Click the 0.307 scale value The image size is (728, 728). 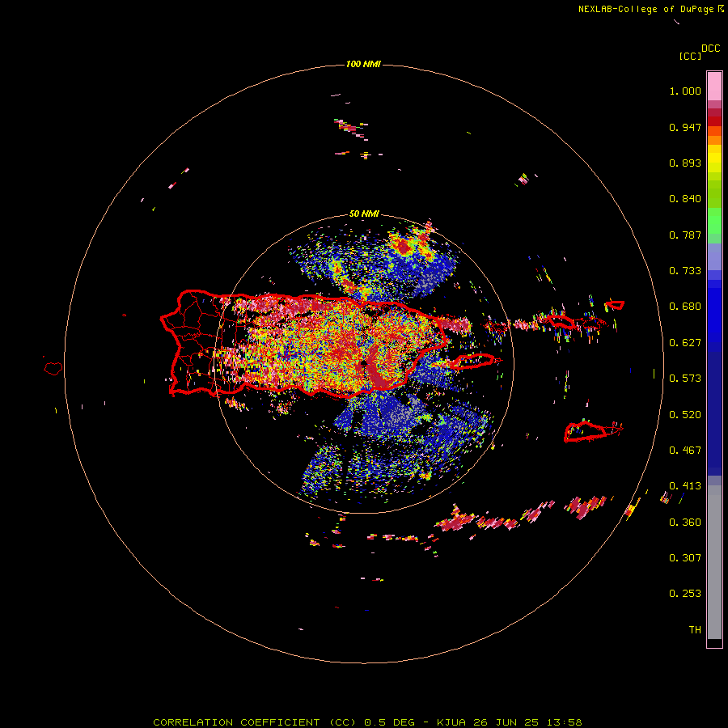pos(685,558)
